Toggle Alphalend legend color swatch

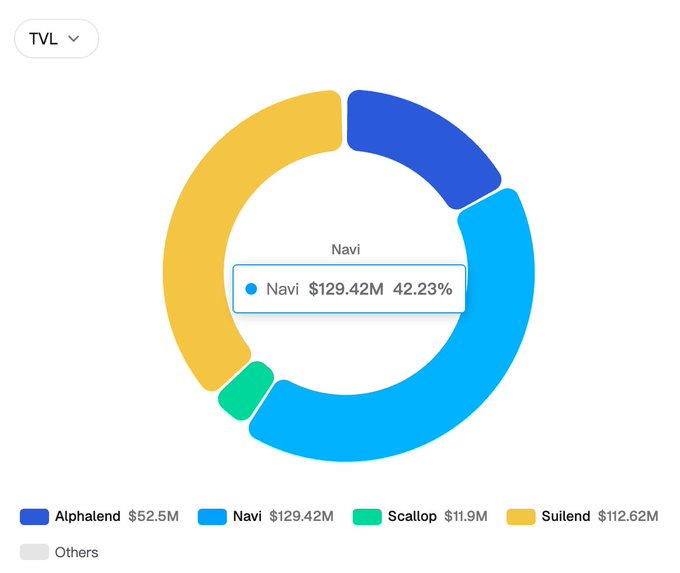34,517
